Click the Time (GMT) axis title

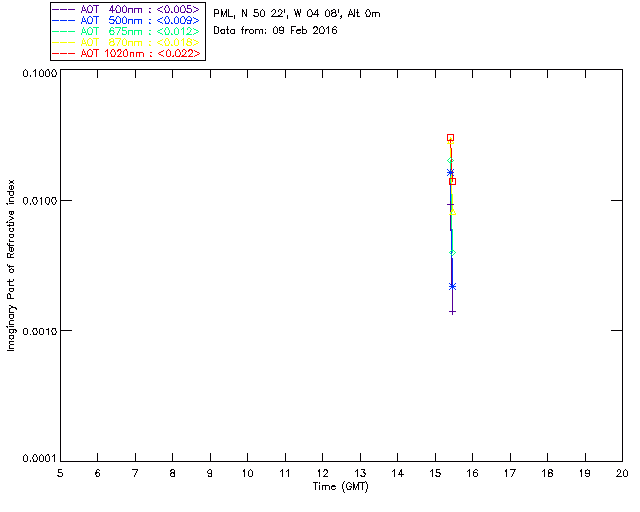340,487
